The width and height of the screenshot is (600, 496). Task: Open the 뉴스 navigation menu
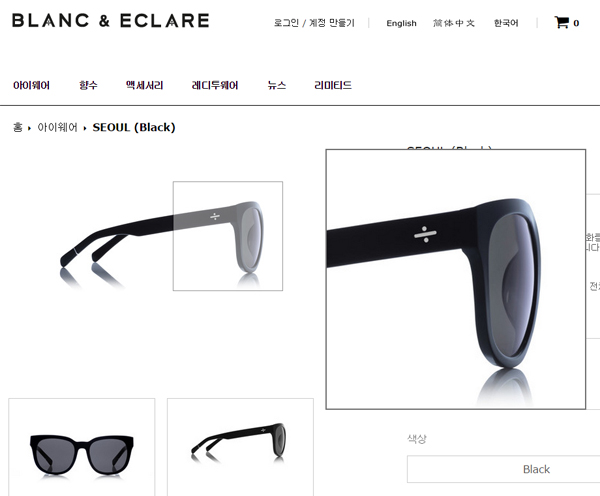click(x=277, y=85)
